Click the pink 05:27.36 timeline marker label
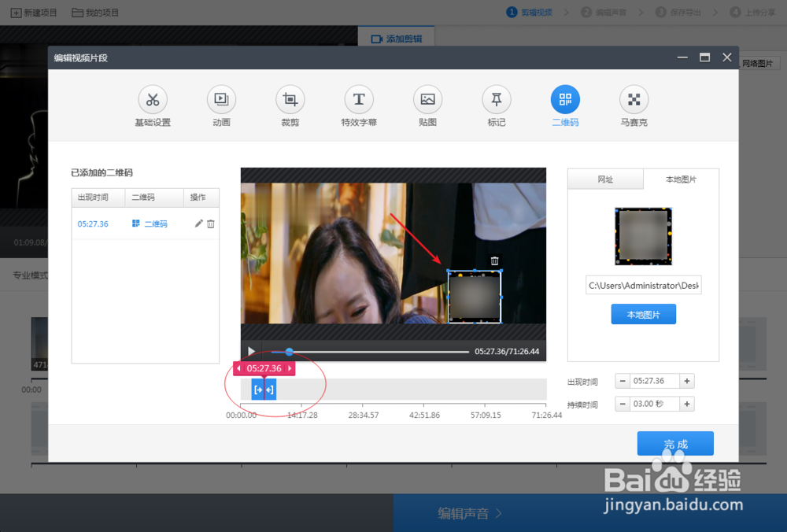 point(264,368)
